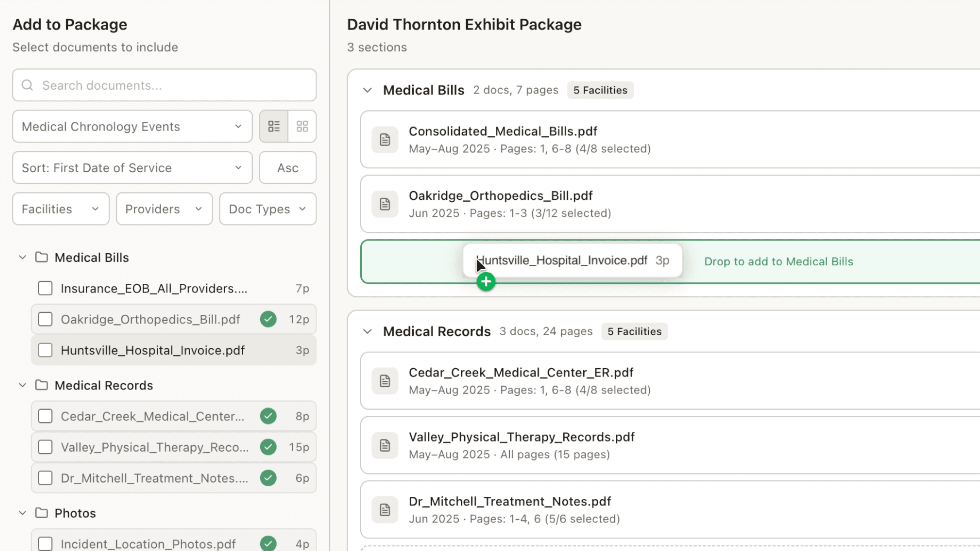This screenshot has width=980, height=551.
Task: Open the Facilities filter dropdown
Action: coord(61,209)
